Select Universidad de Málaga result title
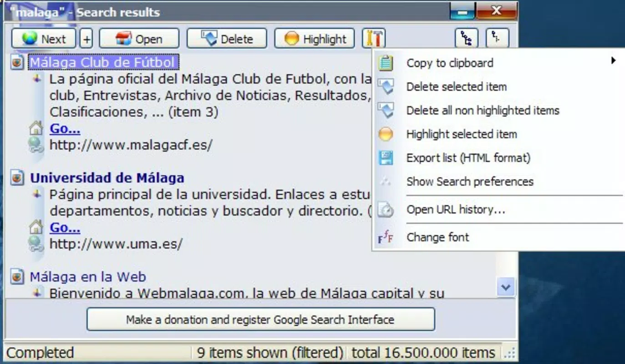625x364 pixels. pyautogui.click(x=107, y=178)
